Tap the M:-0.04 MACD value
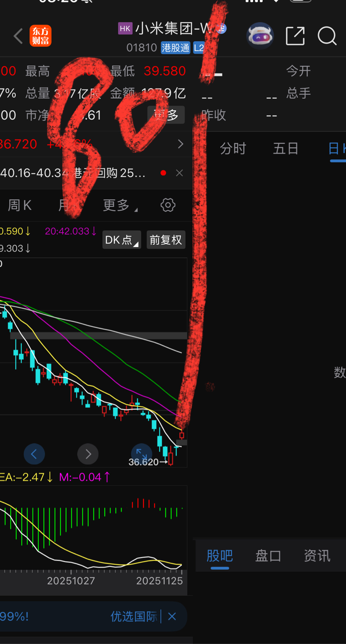The height and width of the screenshot is (644, 346). pyautogui.click(x=84, y=477)
